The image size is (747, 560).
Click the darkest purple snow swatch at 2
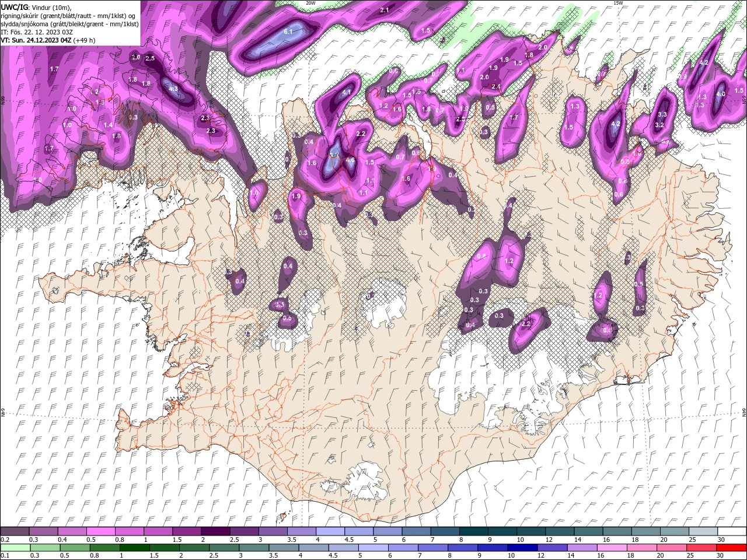[215, 531]
